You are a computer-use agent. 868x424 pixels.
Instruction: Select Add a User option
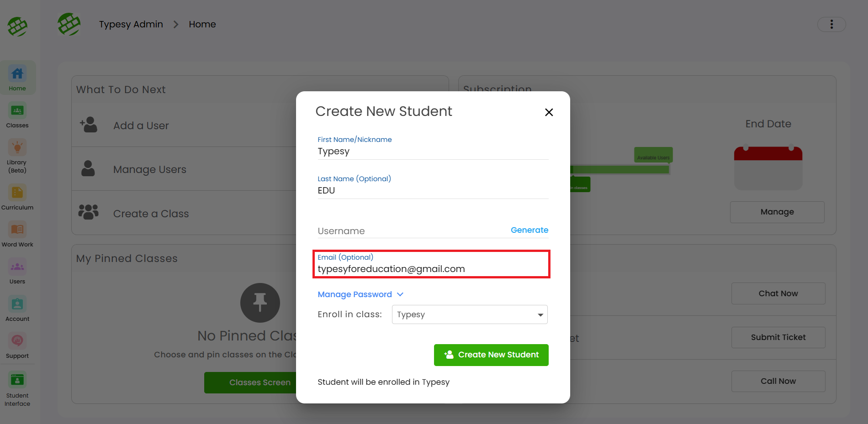[141, 126]
